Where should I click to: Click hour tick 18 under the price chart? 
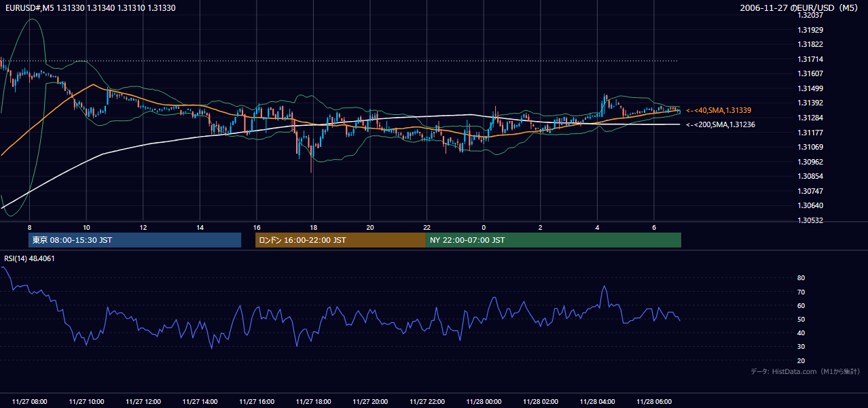[x=313, y=227]
